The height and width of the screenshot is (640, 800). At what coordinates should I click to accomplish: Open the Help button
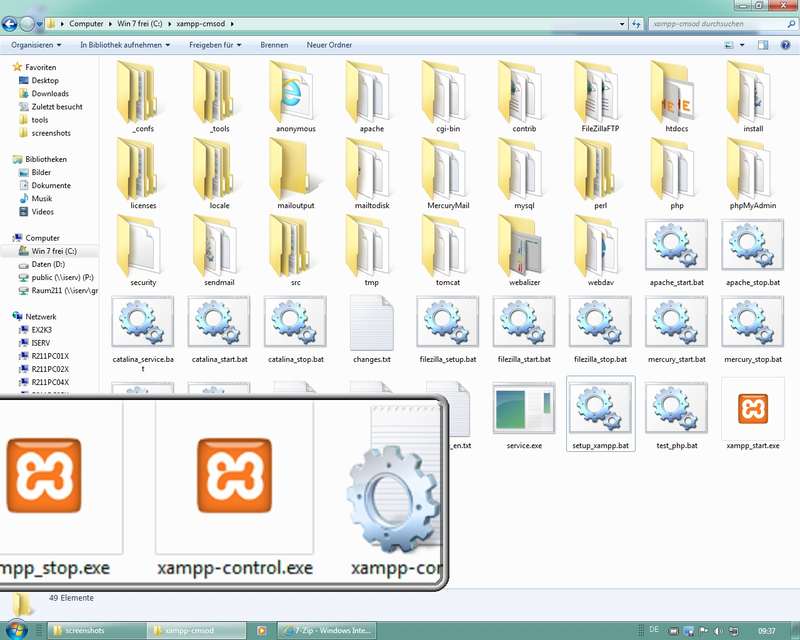click(786, 45)
